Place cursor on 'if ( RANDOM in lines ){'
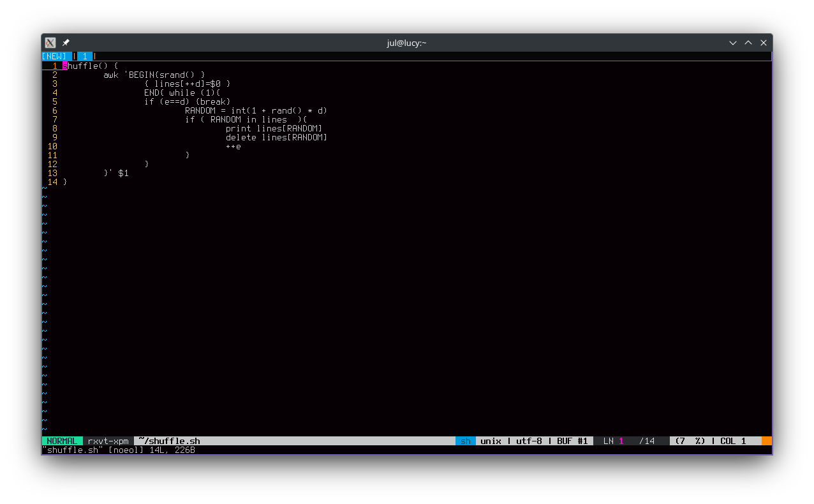This screenshot has height=504, width=814. (246, 119)
